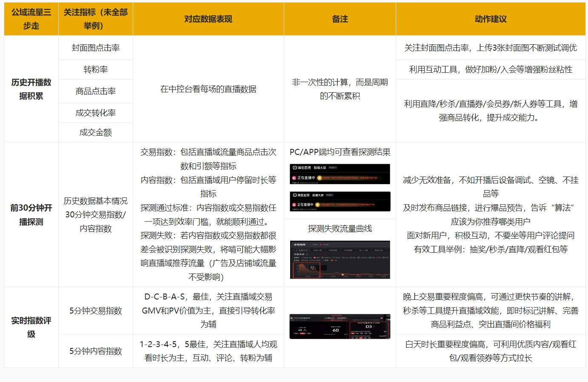The image size is (588, 382).
Task: Select the first metric tab in the 全程趋势 chart
Action: [302, 250]
